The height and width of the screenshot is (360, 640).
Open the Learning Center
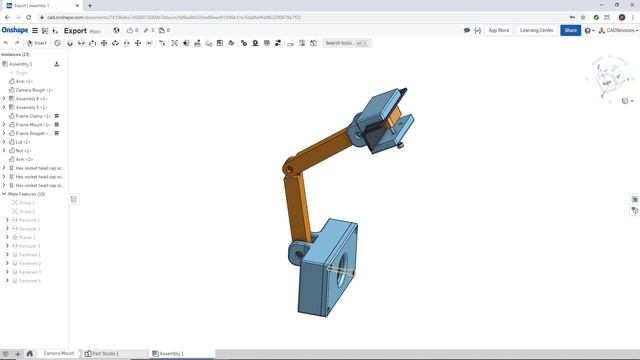click(536, 30)
